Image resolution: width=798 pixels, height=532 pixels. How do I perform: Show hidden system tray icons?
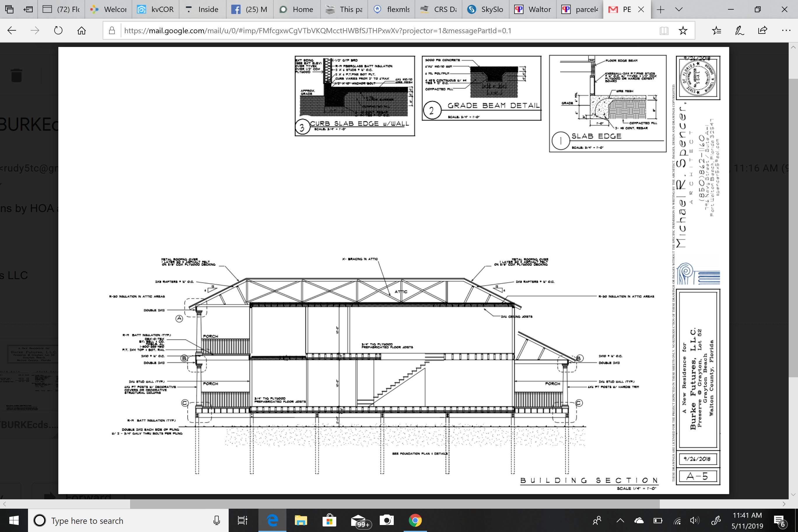[x=620, y=520]
